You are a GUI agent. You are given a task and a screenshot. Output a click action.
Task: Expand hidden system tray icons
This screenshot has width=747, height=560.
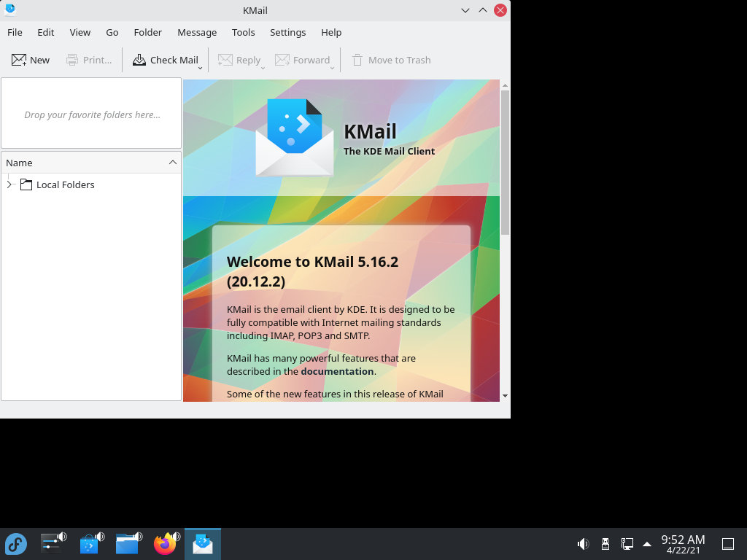[647, 544]
